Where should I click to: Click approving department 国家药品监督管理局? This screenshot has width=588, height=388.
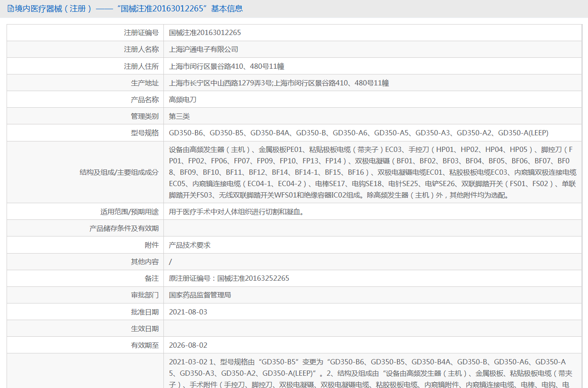point(200,295)
